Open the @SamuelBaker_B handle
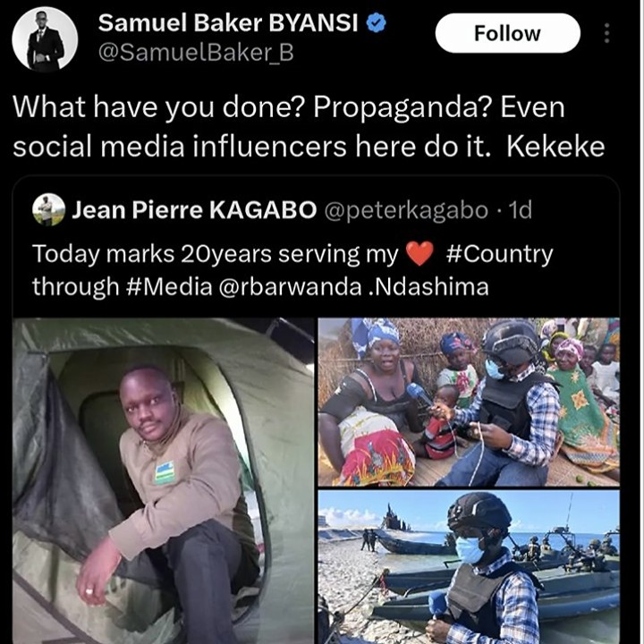 196,53
